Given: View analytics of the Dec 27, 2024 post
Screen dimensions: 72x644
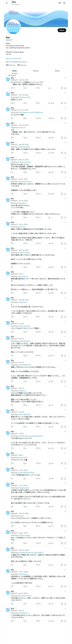Looking at the screenshot, I should [x=49, y=138].
